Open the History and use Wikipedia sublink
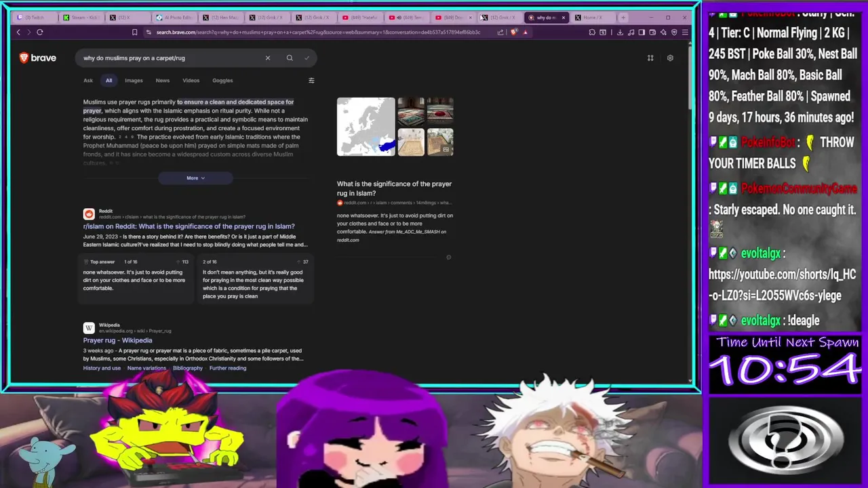The width and height of the screenshot is (868, 488). [102, 368]
